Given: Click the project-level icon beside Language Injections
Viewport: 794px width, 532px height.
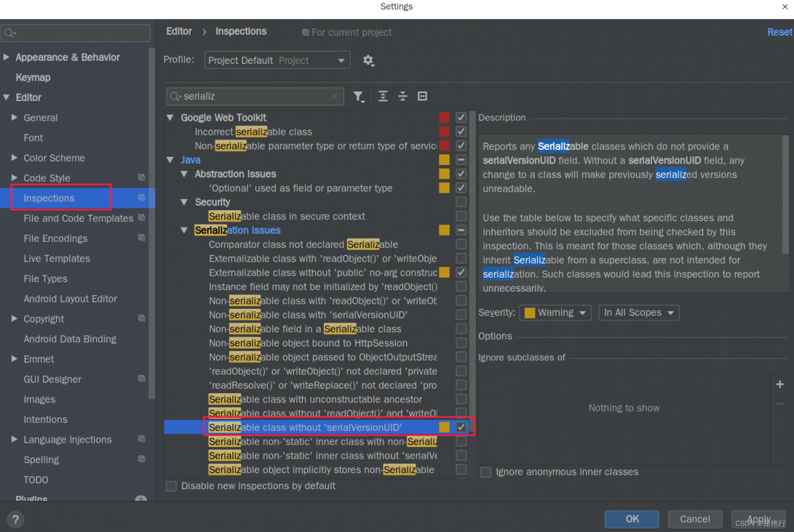Looking at the screenshot, I should point(141,439).
